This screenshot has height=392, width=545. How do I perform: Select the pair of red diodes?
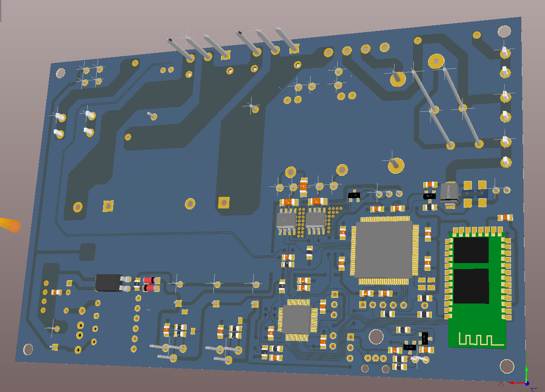pyautogui.click(x=151, y=284)
